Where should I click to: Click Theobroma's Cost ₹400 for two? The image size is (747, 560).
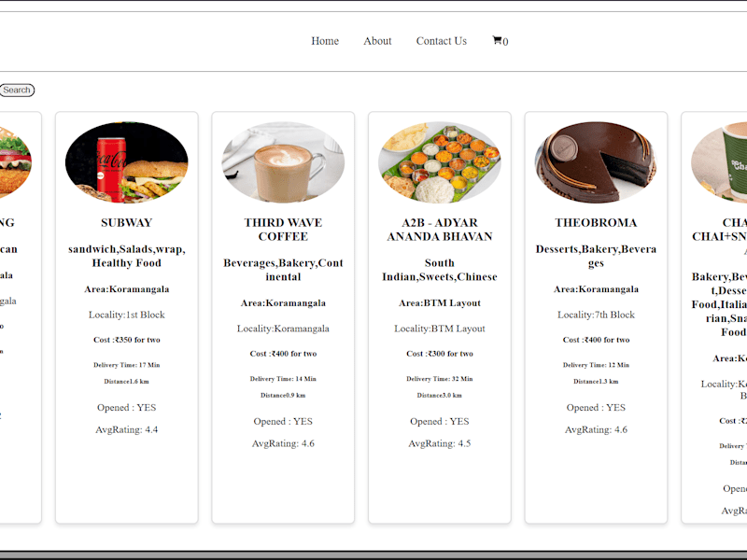pyautogui.click(x=596, y=340)
